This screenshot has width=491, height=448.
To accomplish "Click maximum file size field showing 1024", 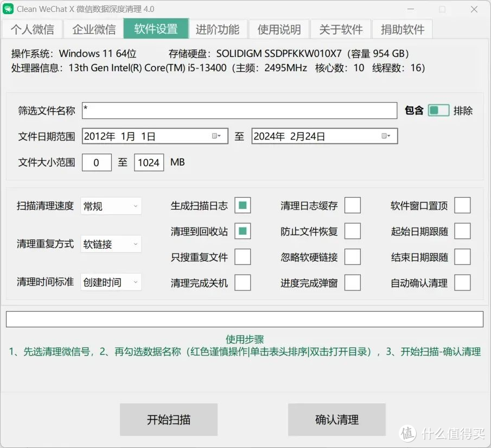I will click(x=149, y=162).
